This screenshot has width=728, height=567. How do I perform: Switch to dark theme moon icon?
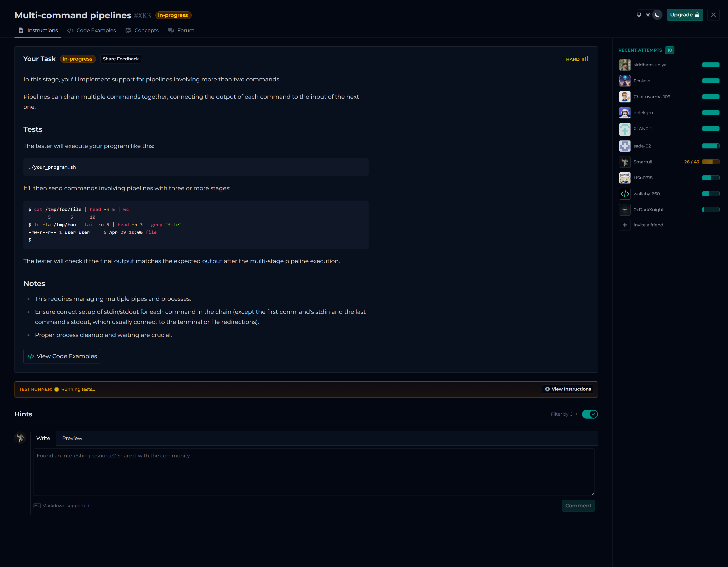pyautogui.click(x=657, y=15)
